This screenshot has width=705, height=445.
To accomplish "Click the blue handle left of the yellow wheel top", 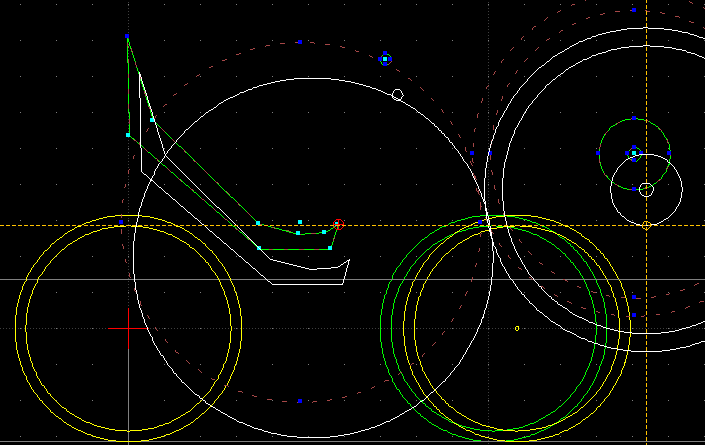I will 122,221.
